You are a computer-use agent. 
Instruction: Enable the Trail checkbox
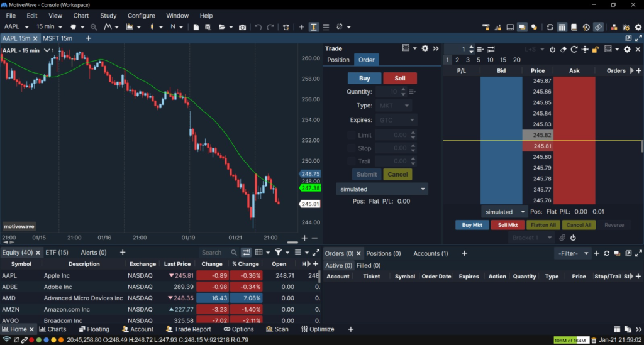pyautogui.click(x=351, y=162)
